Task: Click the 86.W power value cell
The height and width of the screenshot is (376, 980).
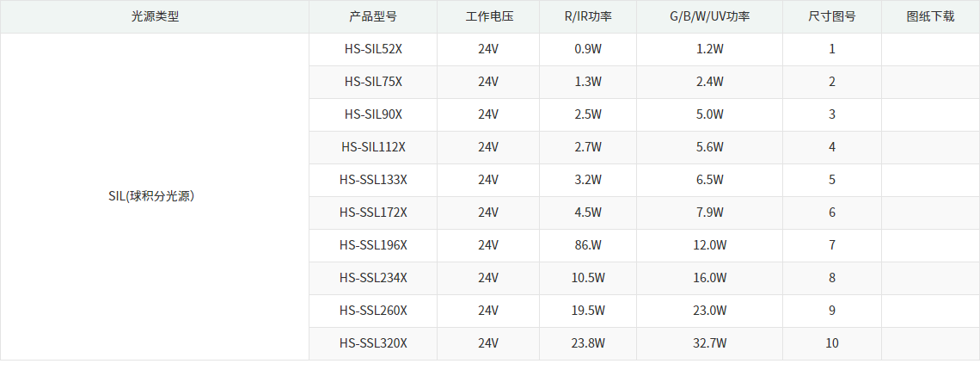Action: coord(588,245)
